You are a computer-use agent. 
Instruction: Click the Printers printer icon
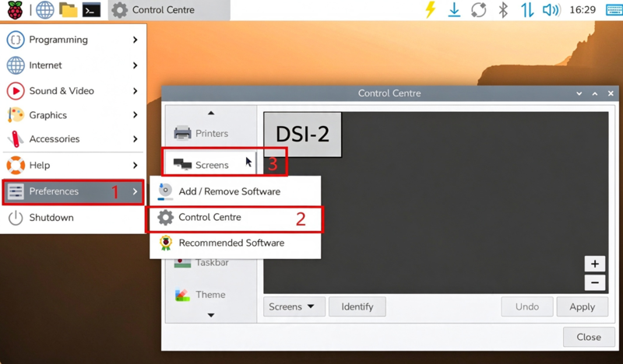click(182, 132)
